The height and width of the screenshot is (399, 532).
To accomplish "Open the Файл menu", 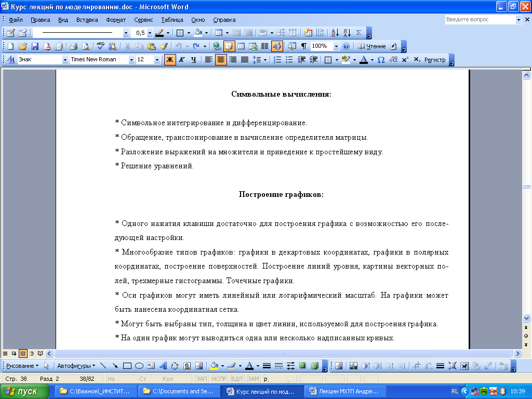I will 16,20.
